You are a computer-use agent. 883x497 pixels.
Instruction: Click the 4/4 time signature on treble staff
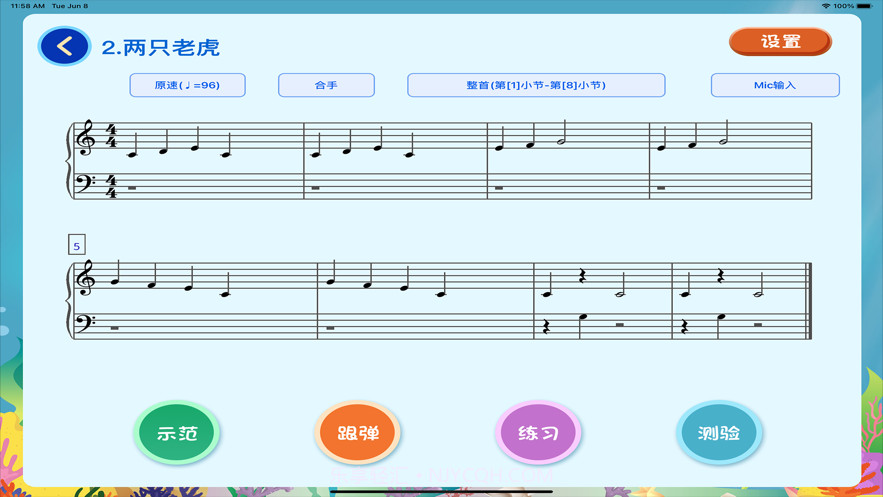point(111,138)
